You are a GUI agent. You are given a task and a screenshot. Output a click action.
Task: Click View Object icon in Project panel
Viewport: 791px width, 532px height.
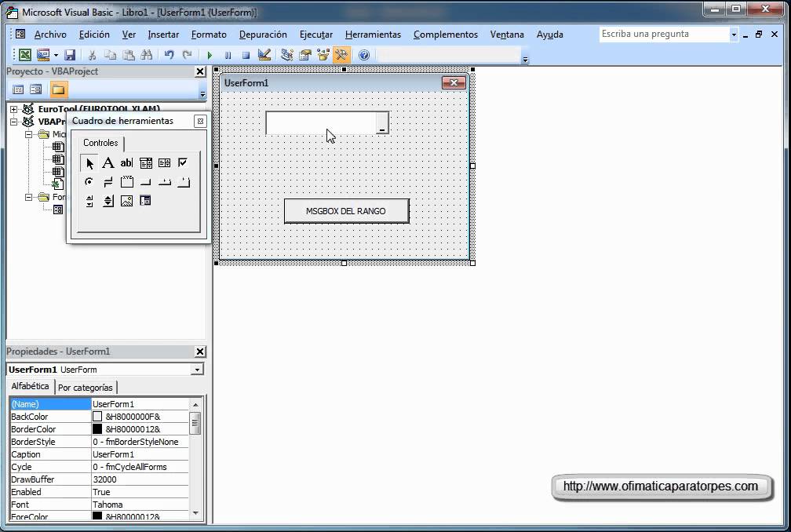tap(36, 89)
